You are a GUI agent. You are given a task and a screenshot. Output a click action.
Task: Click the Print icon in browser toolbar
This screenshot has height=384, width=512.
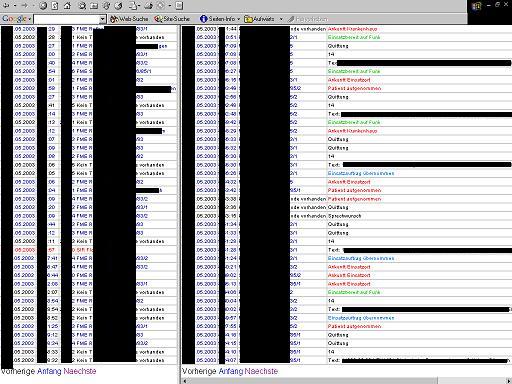[149, 6]
